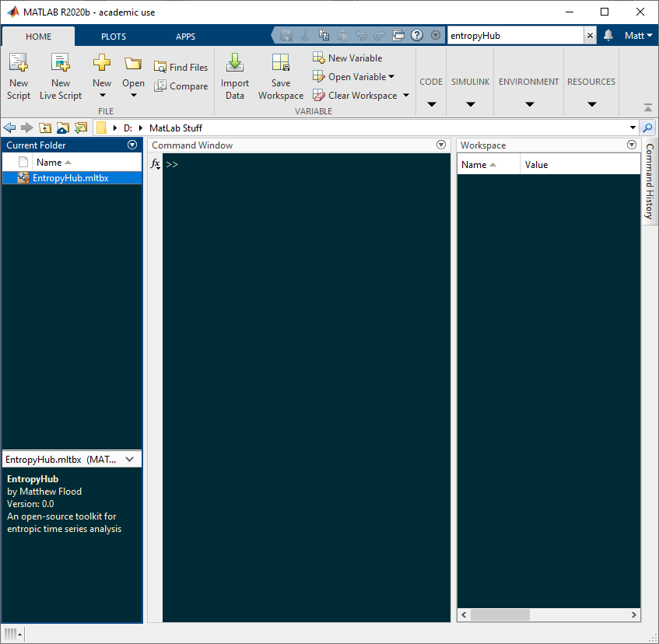Image resolution: width=659 pixels, height=644 pixels.
Task: Create a New Live Script
Action: click(61, 76)
